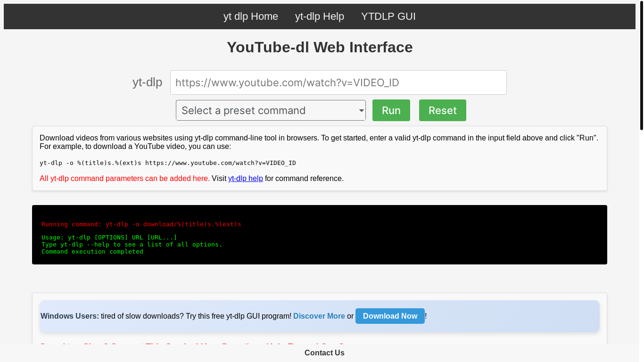Screen dimensions: 644x362
Task: Click the green Run button
Action: pos(391,110)
